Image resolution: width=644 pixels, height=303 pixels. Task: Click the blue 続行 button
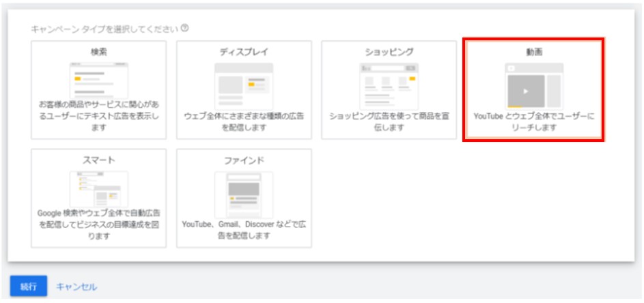[x=29, y=286]
